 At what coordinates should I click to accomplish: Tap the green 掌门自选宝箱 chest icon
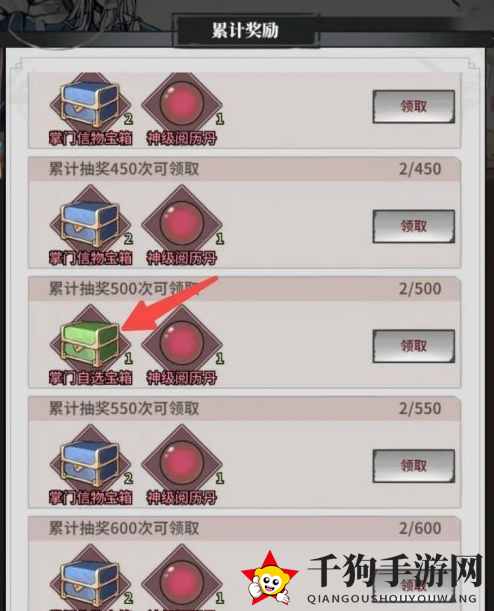90,343
